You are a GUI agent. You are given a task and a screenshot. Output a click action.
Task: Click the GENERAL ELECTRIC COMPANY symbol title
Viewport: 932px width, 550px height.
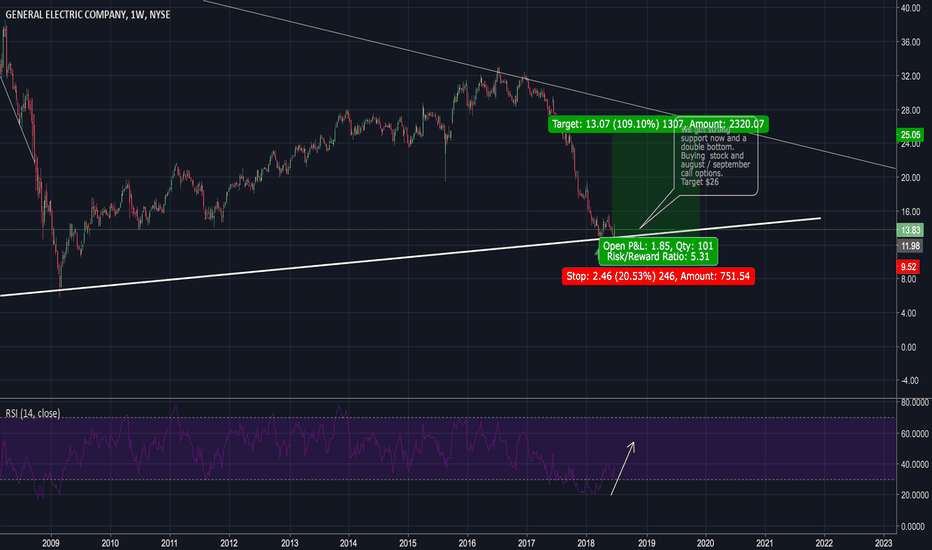click(x=87, y=14)
